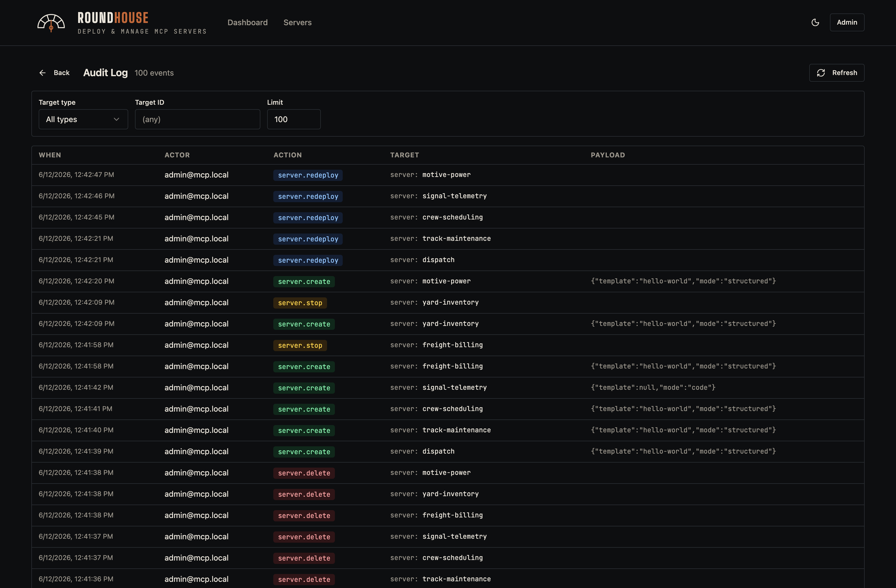Click payload in track-maintenance create row
The height and width of the screenshot is (588, 896).
pyautogui.click(x=683, y=430)
